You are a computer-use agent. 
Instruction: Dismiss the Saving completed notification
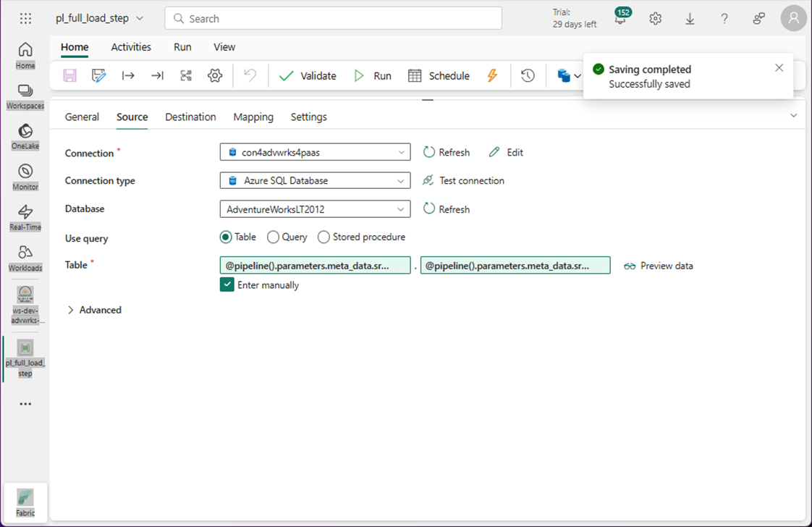[779, 68]
